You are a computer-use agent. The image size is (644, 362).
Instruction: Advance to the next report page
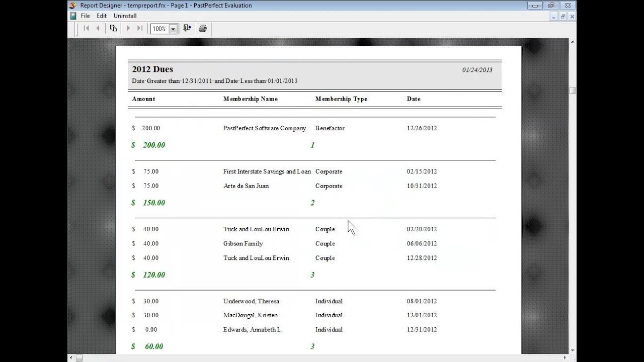tap(128, 29)
